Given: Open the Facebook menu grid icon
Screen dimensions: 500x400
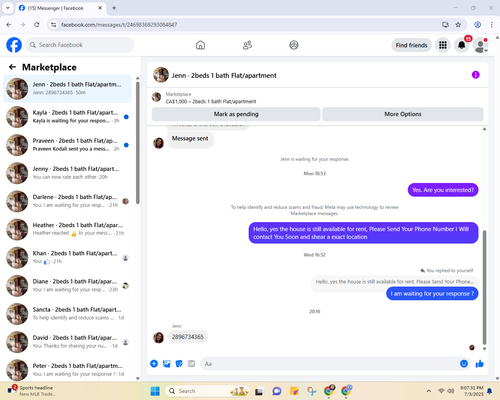Looking at the screenshot, I should click(x=443, y=45).
